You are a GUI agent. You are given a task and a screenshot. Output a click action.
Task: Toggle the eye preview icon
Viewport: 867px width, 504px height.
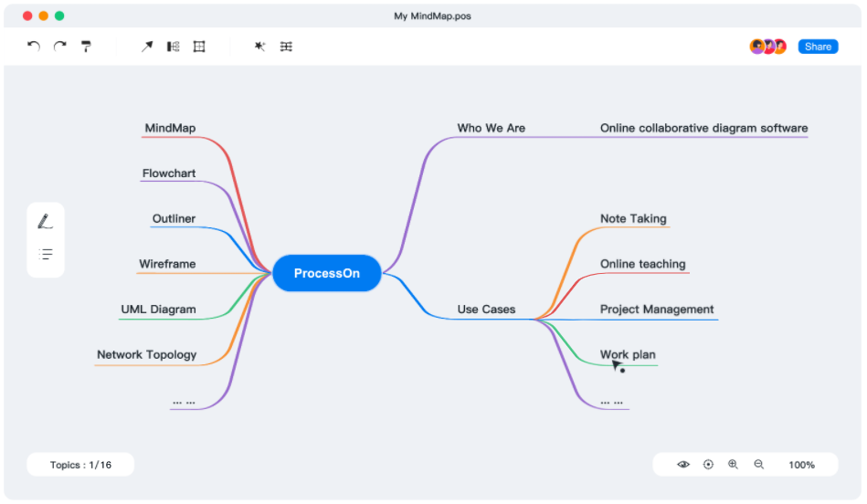683,464
